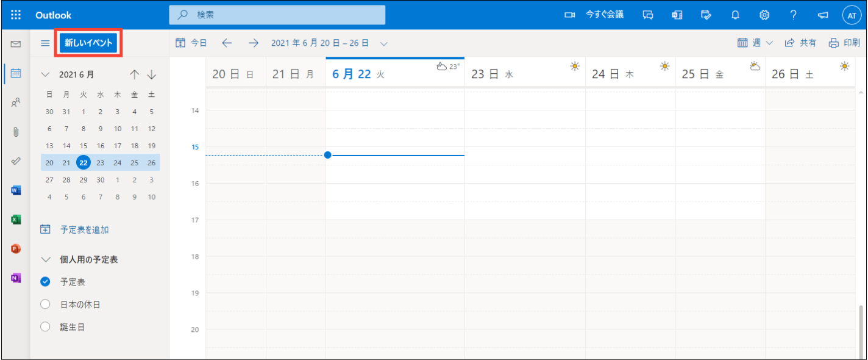This screenshot has width=868, height=360.
Task: Start a meeting with 今すぐ会議
Action: coord(593,15)
